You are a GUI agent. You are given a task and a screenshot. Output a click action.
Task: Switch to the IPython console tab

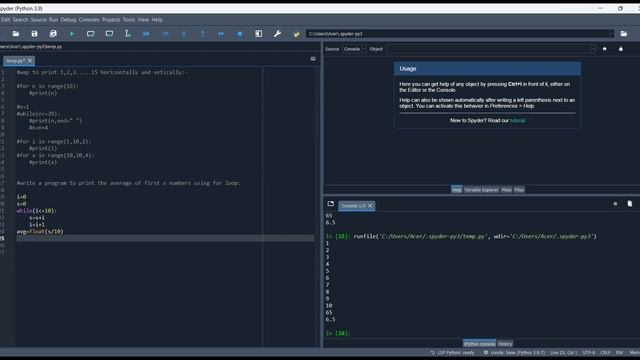(479, 344)
